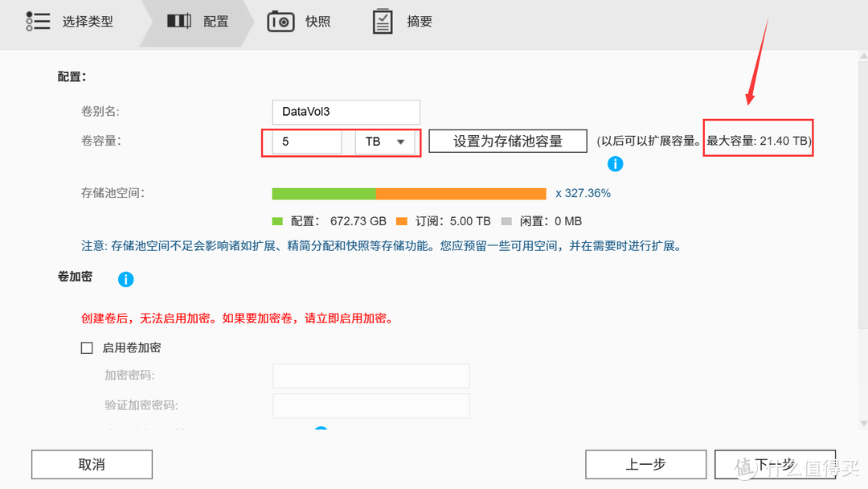Click 设置为存储池容量 button
The height and width of the screenshot is (489, 868).
click(508, 142)
